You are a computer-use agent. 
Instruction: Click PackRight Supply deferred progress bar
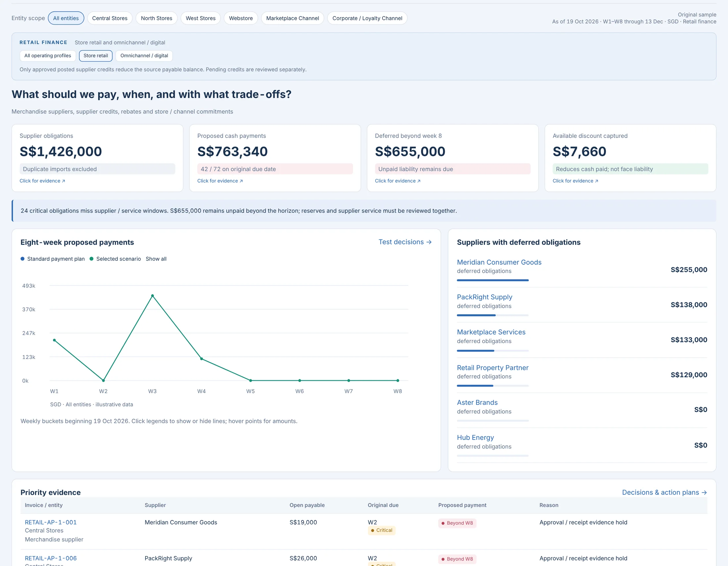(493, 315)
